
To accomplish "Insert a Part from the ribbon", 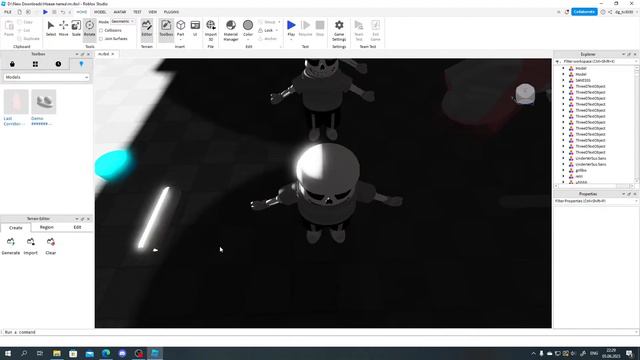I will [180, 29].
